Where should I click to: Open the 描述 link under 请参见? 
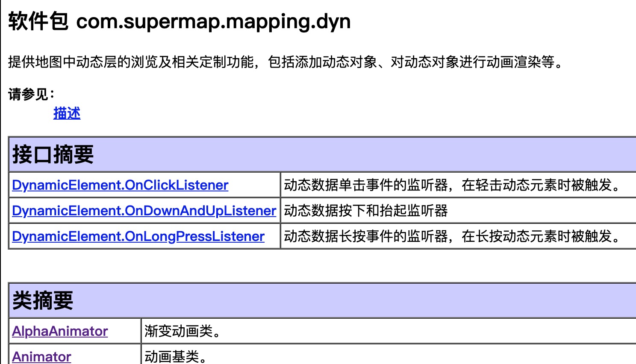coord(67,114)
